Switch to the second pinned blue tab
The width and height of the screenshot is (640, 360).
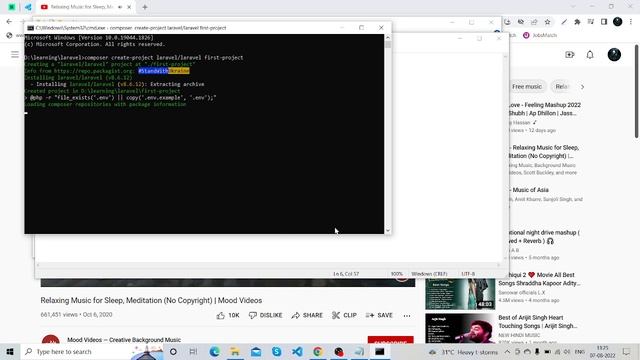pyautogui.click(x=28, y=7)
